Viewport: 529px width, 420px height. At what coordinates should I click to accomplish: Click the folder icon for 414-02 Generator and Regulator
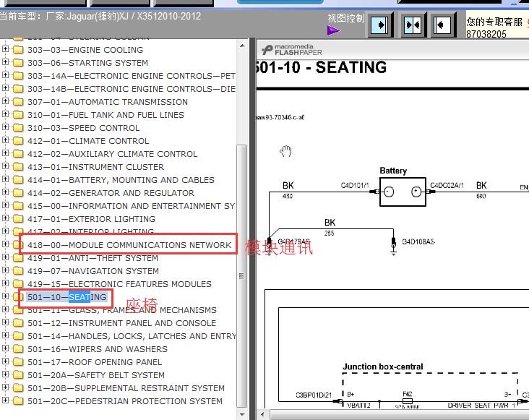tap(18, 193)
